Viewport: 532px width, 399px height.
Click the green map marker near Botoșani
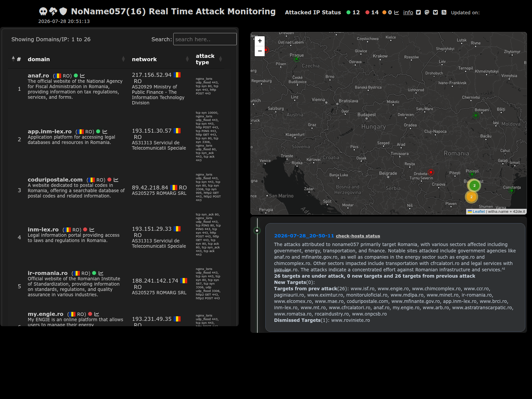pyautogui.click(x=475, y=115)
